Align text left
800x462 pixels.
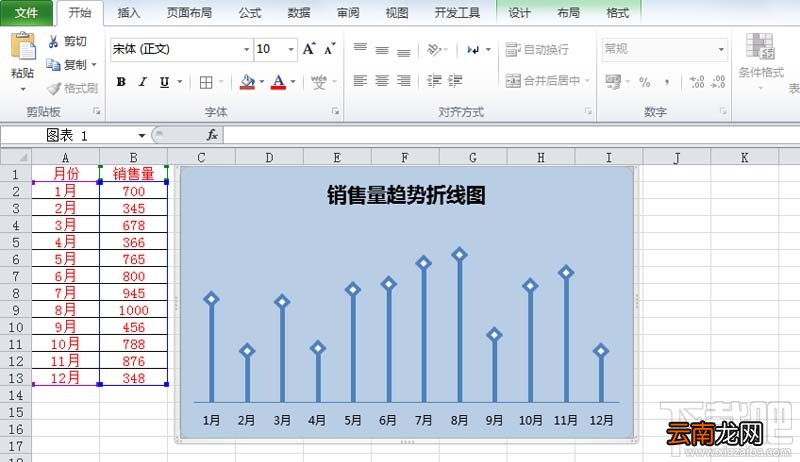[360, 81]
